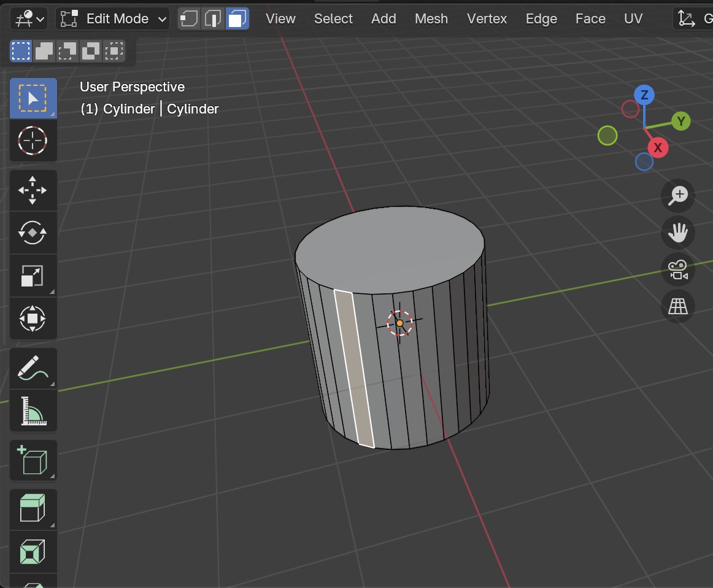713x588 pixels.
Task: Set selection mode to subtract
Action: click(x=67, y=50)
